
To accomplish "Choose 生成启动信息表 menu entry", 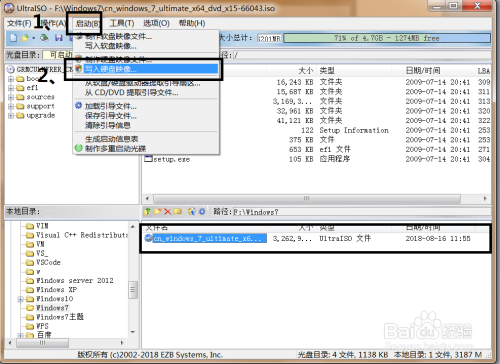I will (x=146, y=139).
